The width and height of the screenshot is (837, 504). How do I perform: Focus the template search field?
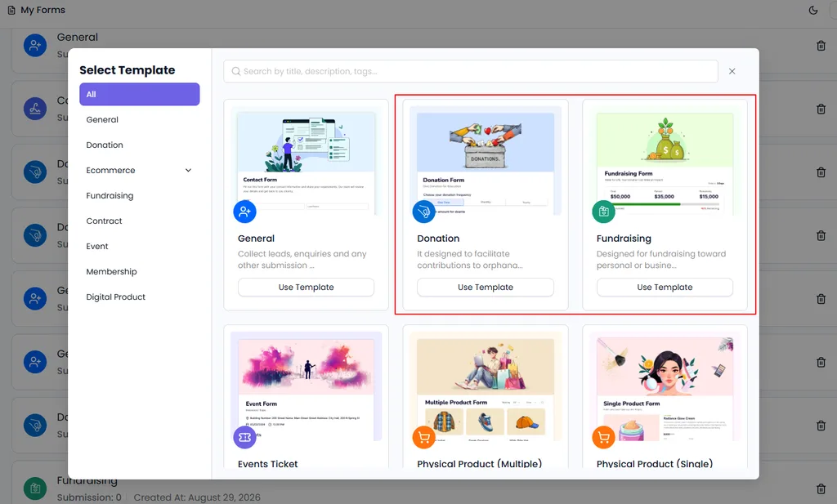pos(470,71)
